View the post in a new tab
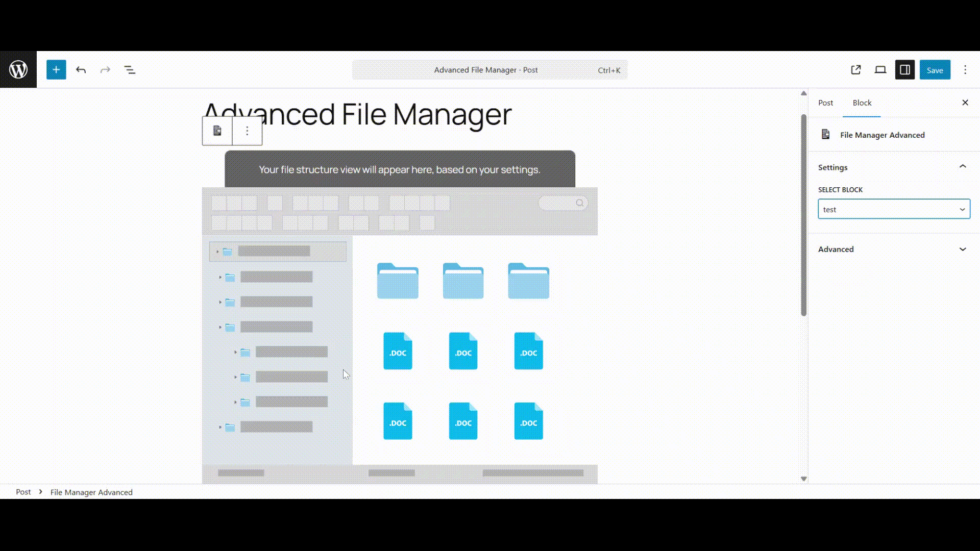The width and height of the screenshot is (980, 551). click(856, 69)
